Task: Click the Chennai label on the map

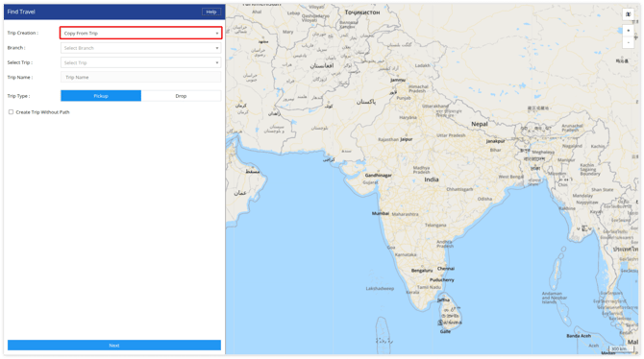Action: coord(446,269)
